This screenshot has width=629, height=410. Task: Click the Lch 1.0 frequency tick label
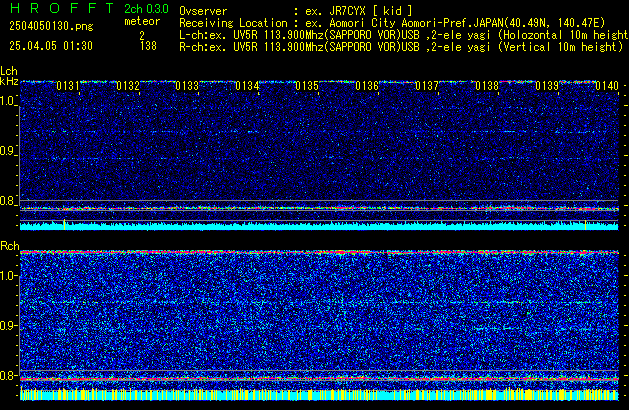pyautogui.click(x=8, y=101)
